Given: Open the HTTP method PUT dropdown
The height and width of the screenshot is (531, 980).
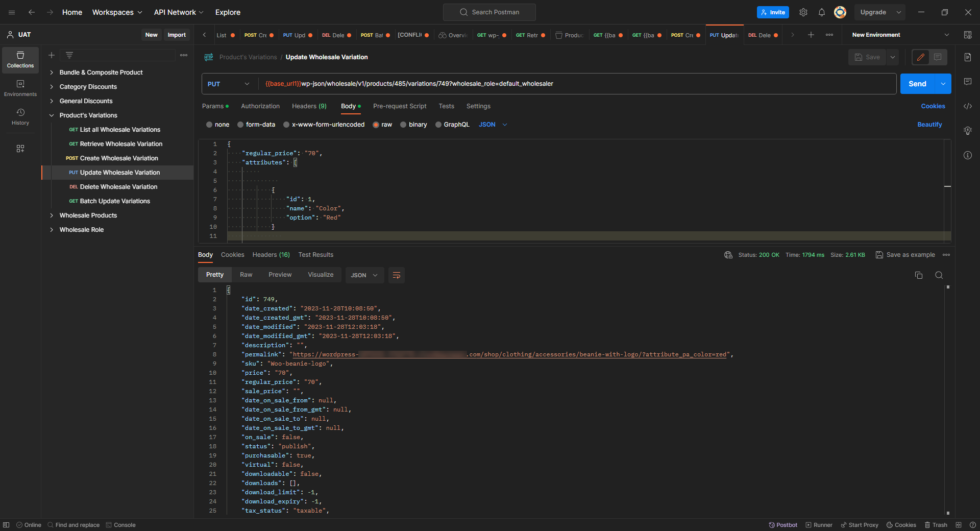Looking at the screenshot, I should [x=229, y=84].
